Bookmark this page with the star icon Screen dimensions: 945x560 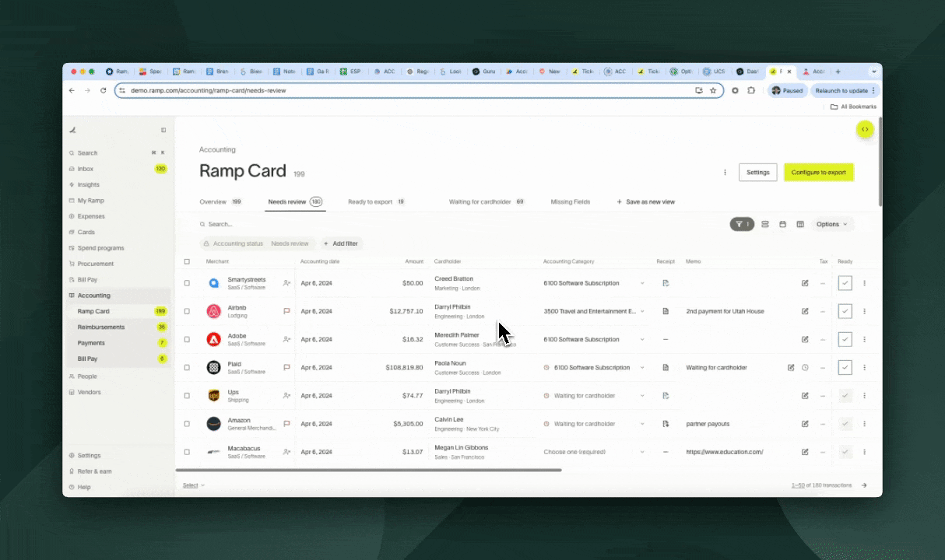coord(712,90)
